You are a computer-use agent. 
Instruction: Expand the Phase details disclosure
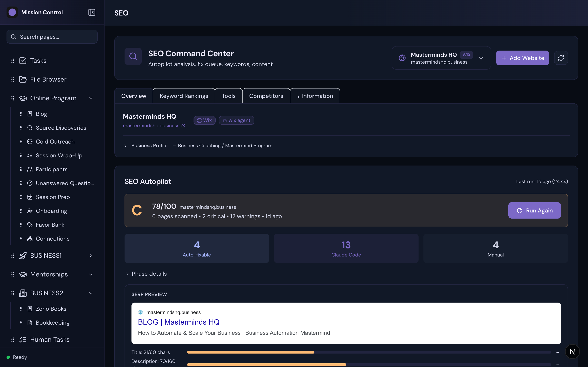click(146, 274)
